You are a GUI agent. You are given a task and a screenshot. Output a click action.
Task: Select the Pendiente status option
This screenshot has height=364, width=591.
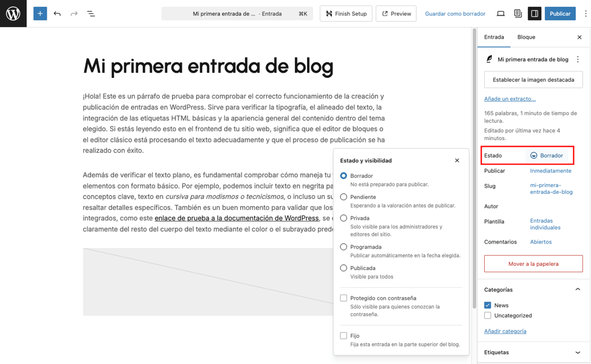(343, 197)
